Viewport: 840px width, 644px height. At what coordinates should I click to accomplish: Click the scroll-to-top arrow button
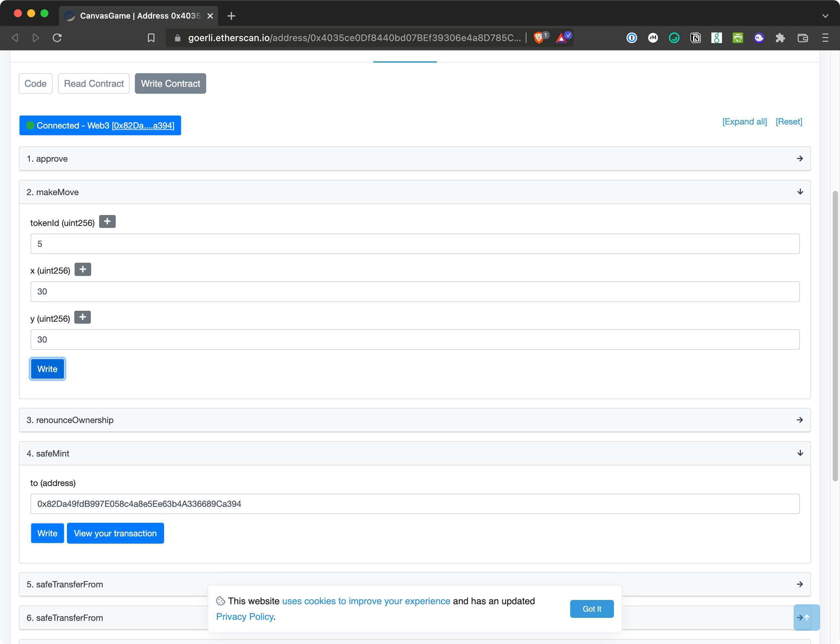[807, 617]
